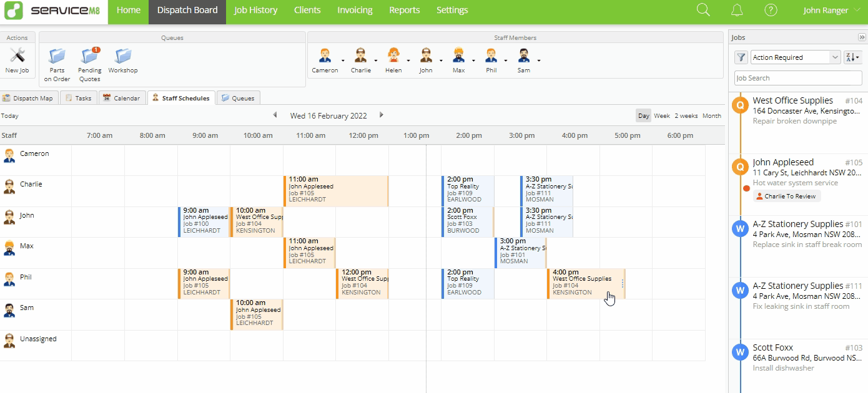Open Max's 3:00 pm A-Z Stationery booking

coord(521,253)
